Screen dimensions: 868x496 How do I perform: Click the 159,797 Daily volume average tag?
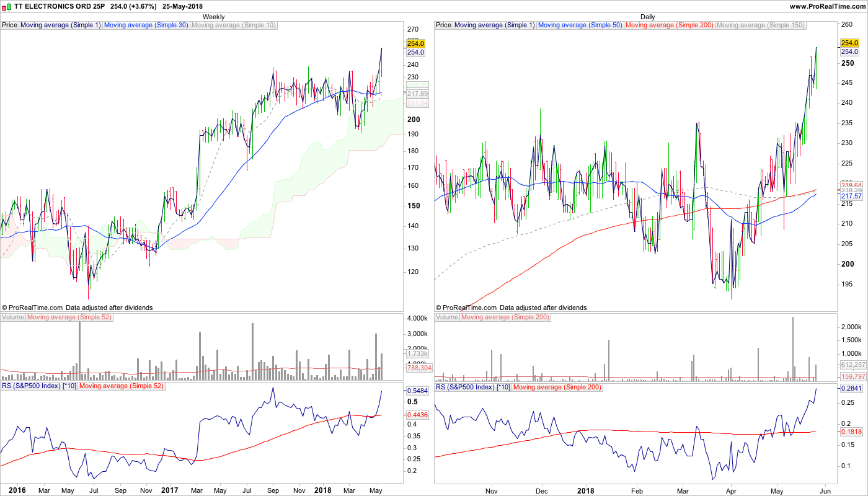[853, 376]
